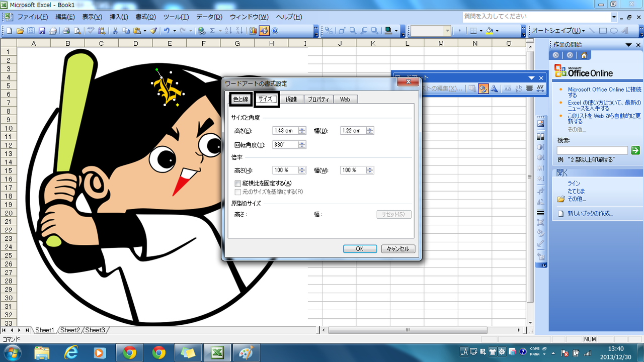Toggle Format WordArt button in WordArt toolbar
This screenshot has height=362, width=644.
pos(483,88)
